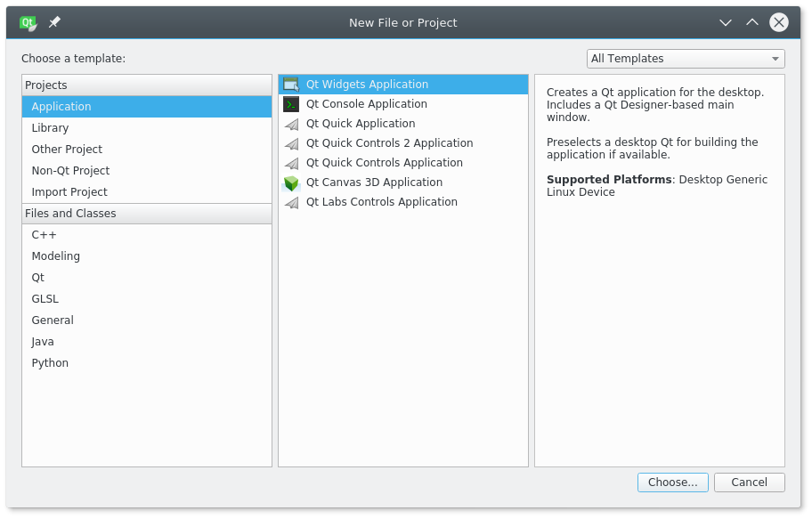Click the Qt Canvas 3D Application cube icon
812x519 pixels.
291,182
